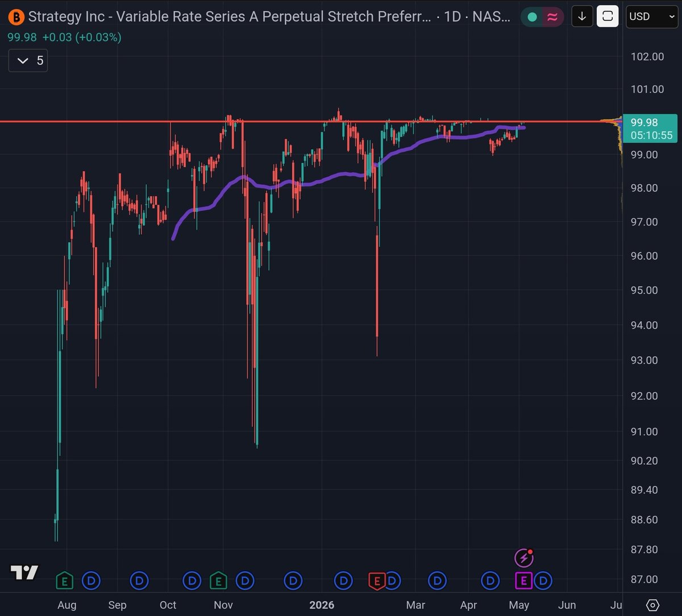This screenshot has width=682, height=616.
Task: Click the Mar time axis label
Action: pos(415,605)
